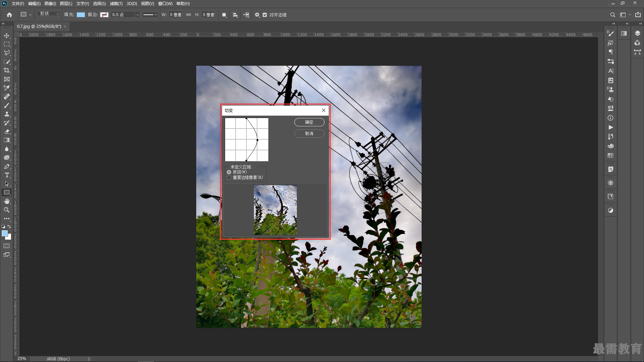Open the 窗口(W) menu
Screen dimensions: 644x362
(165, 4)
